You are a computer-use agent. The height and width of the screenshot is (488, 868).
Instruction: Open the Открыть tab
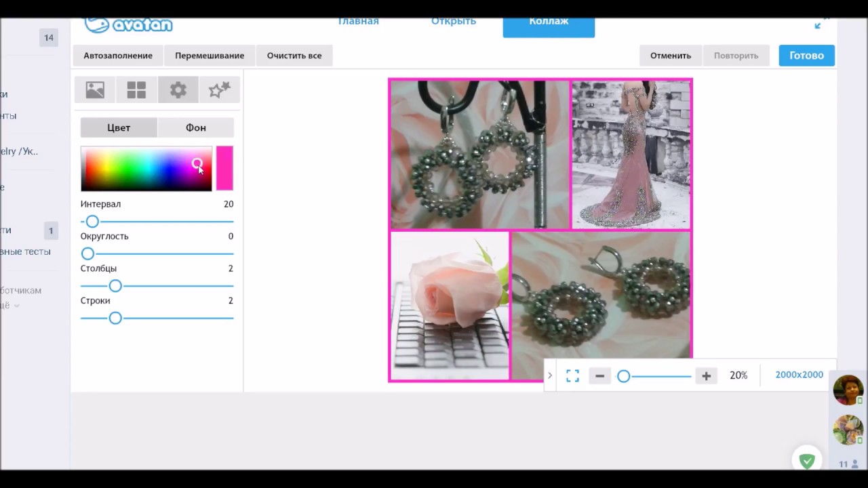(454, 21)
